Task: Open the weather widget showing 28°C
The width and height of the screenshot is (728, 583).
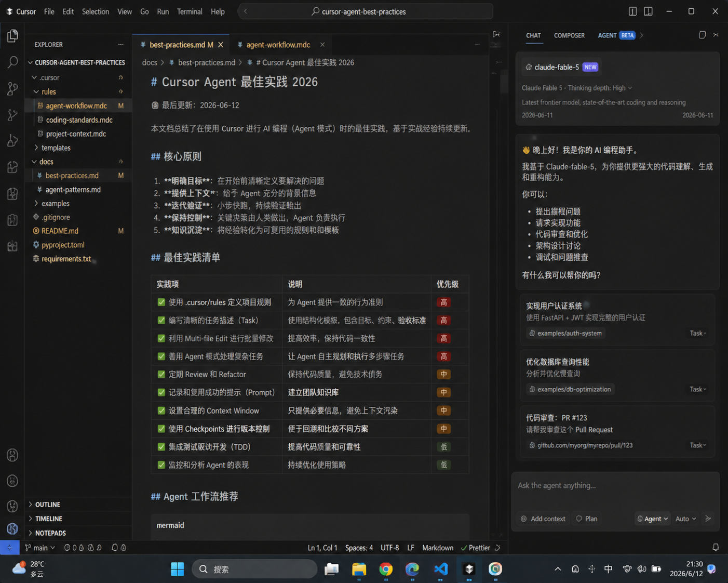Action: [29, 569]
